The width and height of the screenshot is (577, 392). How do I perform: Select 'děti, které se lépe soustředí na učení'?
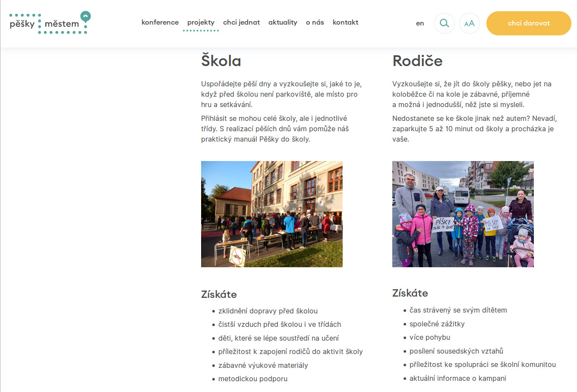click(x=278, y=338)
